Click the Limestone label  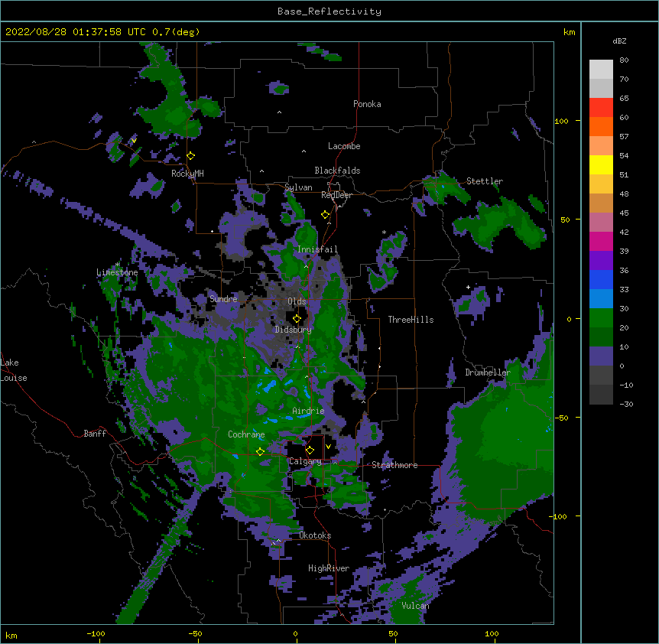coord(117,272)
